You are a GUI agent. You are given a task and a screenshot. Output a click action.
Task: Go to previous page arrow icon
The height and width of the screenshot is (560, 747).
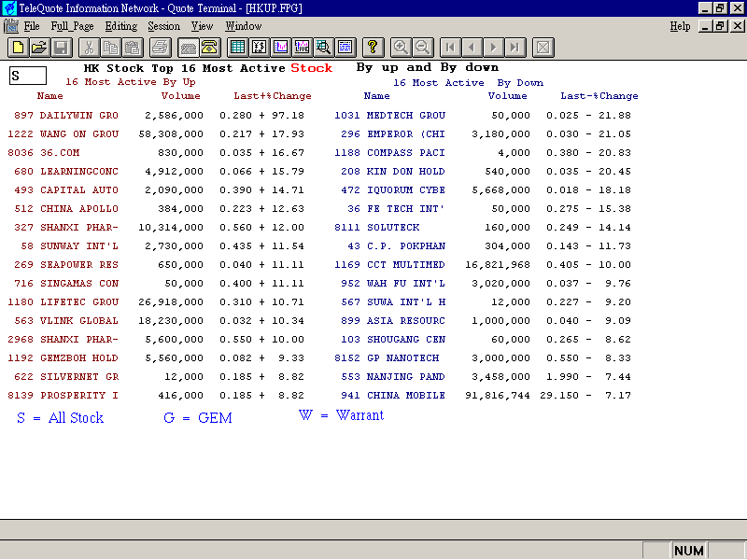(x=472, y=48)
